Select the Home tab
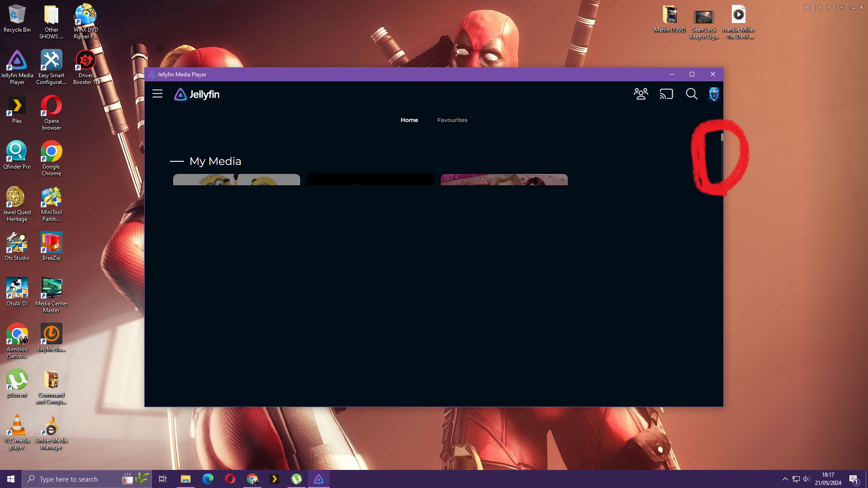 click(x=409, y=120)
